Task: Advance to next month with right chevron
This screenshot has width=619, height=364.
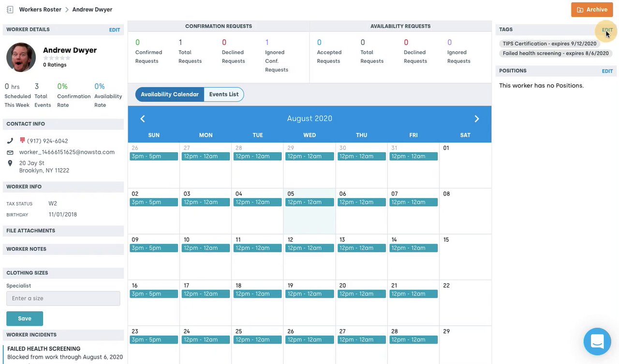Action: [476, 119]
